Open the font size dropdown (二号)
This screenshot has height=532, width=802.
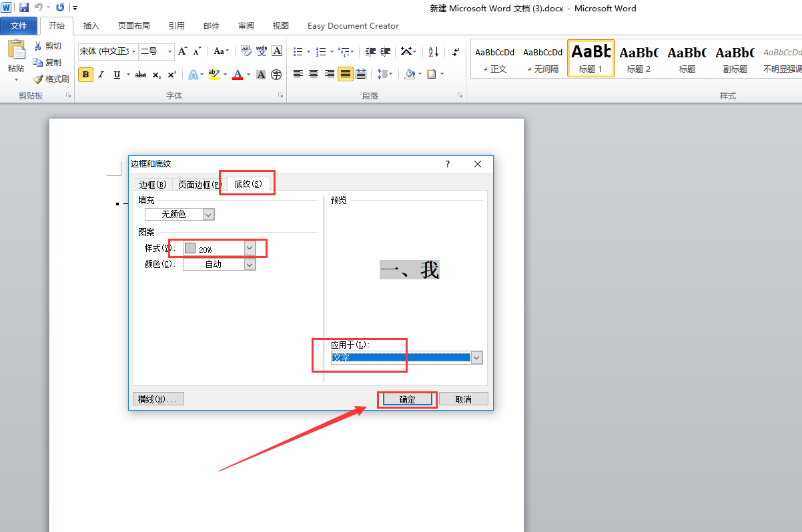click(x=170, y=51)
